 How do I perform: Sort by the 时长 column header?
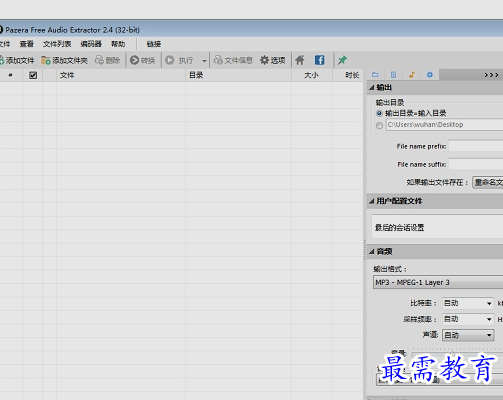tap(348, 75)
